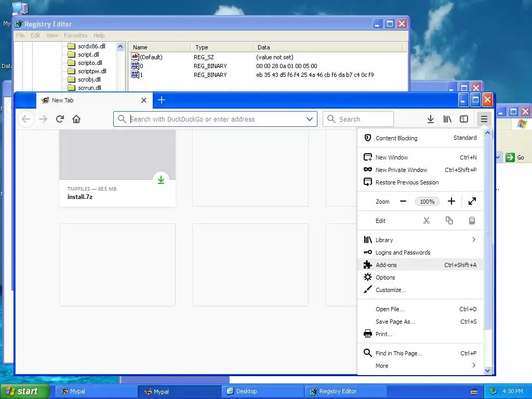Go to the Home page icon
The height and width of the screenshot is (399, 532).
pos(76,119)
